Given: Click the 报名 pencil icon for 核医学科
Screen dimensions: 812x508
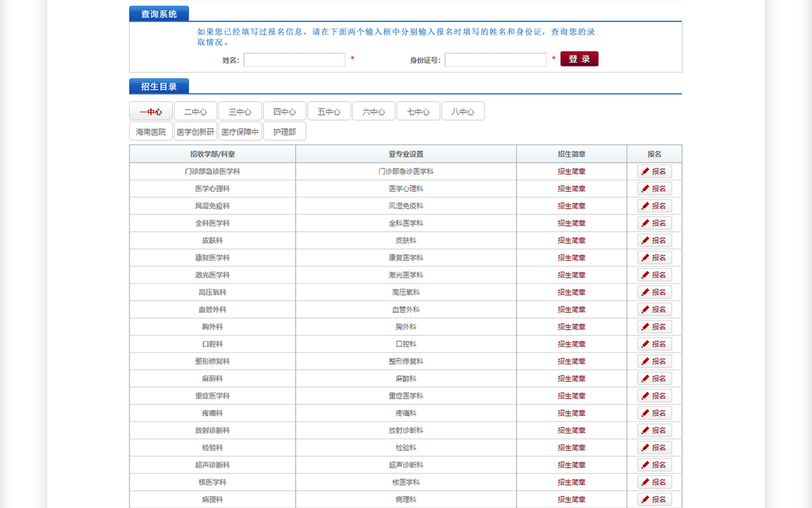Looking at the screenshot, I should (645, 482).
